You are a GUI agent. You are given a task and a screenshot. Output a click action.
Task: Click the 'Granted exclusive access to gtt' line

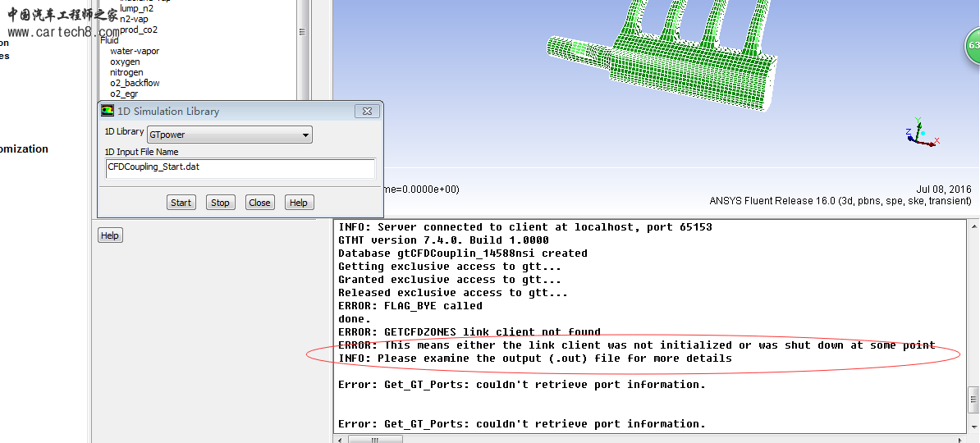(450, 279)
